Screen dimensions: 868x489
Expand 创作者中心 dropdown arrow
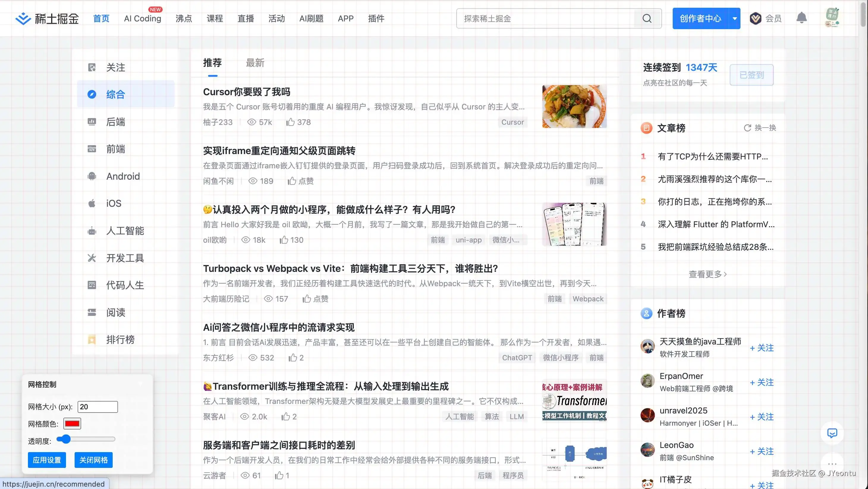click(x=735, y=18)
